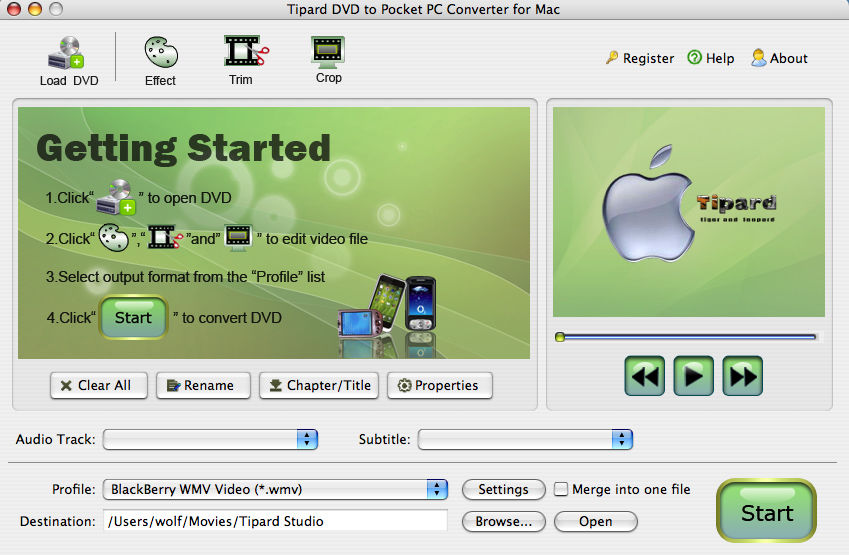Viewport: 849px width, 555px height.
Task: Rewind the preview with the double-left arrow button
Action: click(644, 376)
